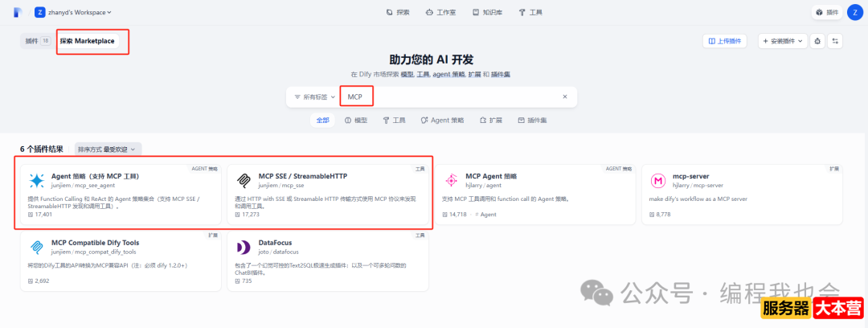The image size is (868, 328).
Task: Click the make dify's workflow description text
Action: (699, 199)
